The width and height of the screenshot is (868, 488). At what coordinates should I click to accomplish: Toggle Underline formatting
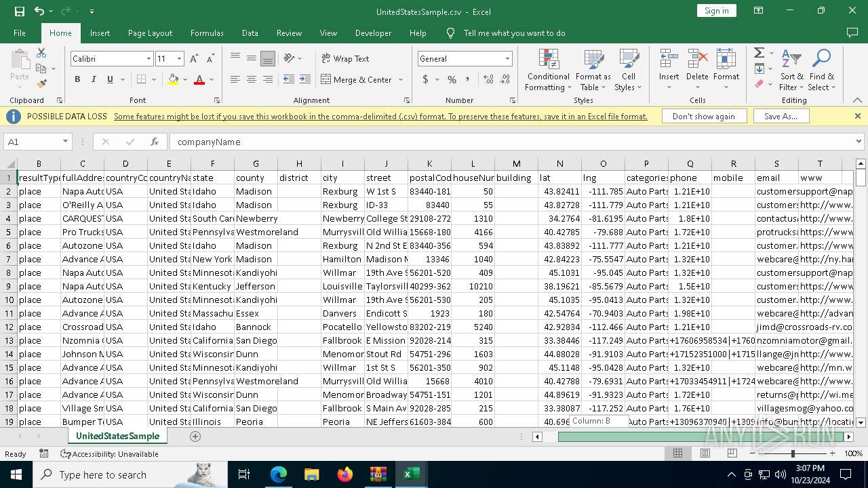click(110, 79)
